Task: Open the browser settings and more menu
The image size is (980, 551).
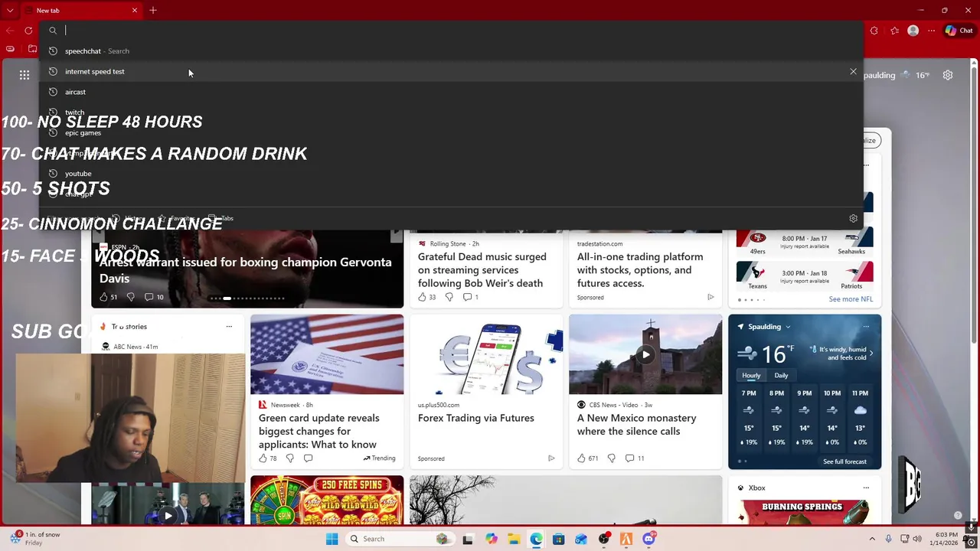Action: (x=930, y=31)
